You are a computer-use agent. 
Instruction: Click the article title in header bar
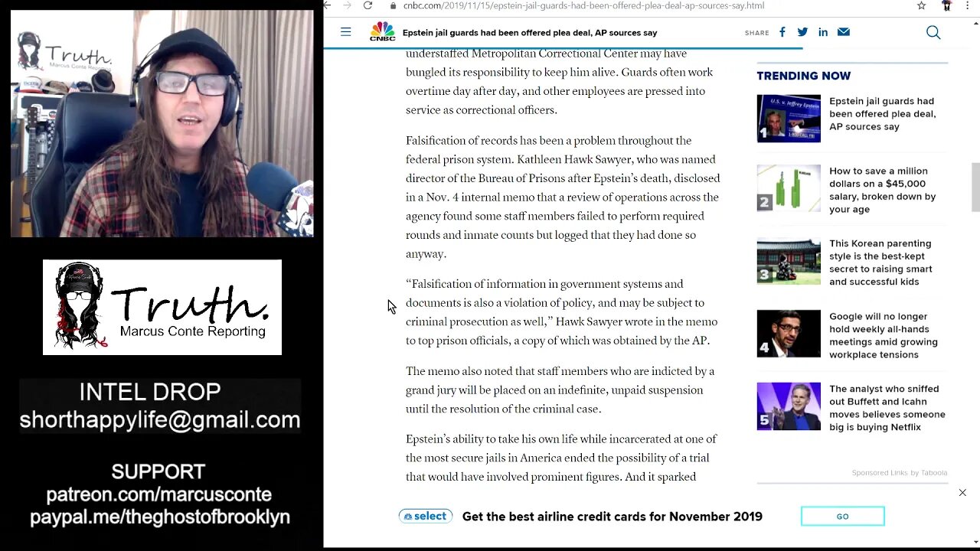[x=530, y=33]
